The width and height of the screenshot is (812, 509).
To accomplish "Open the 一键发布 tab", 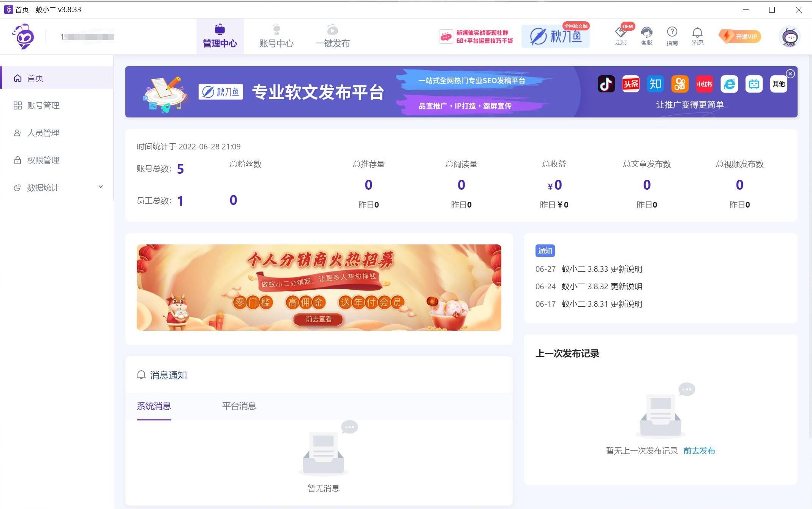I will click(x=332, y=36).
